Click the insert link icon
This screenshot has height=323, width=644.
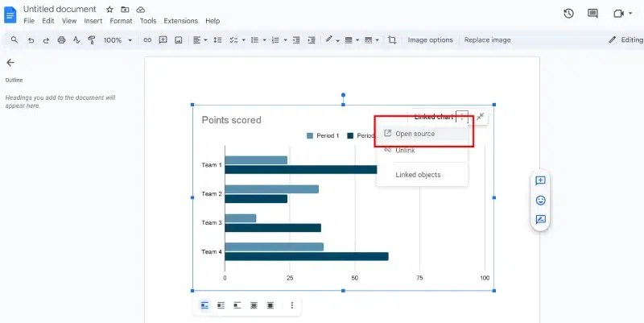[147, 39]
